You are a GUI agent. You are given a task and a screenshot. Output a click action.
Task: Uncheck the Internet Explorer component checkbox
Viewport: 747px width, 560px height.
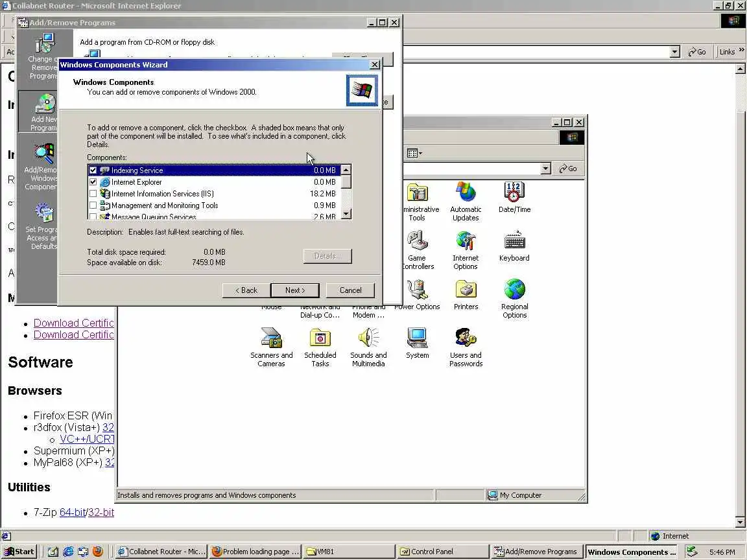tap(93, 182)
